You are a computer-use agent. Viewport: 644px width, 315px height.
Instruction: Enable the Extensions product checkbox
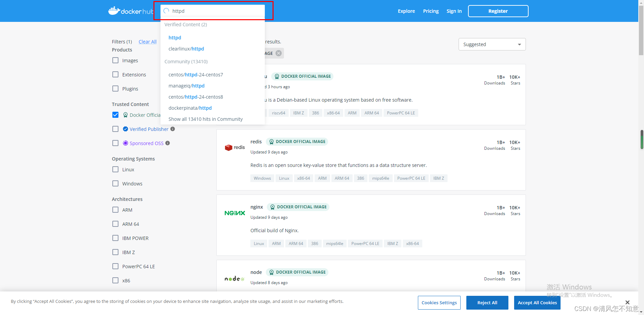tap(115, 74)
